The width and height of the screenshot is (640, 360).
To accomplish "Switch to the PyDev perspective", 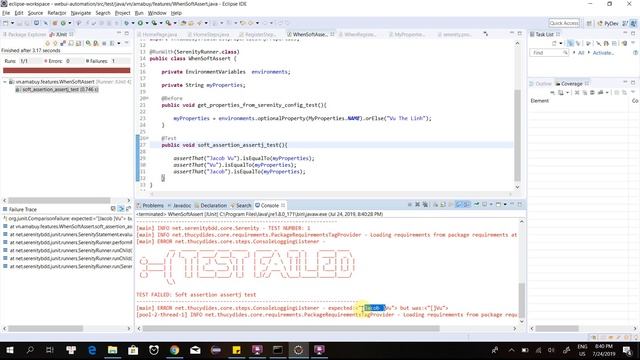I will 608,23.
